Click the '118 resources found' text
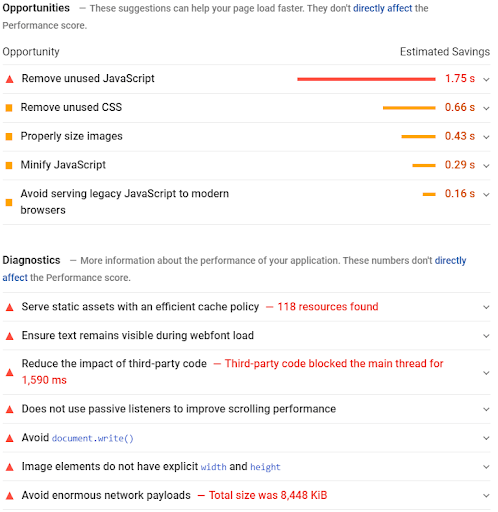The width and height of the screenshot is (498, 512). pyautogui.click(x=328, y=306)
